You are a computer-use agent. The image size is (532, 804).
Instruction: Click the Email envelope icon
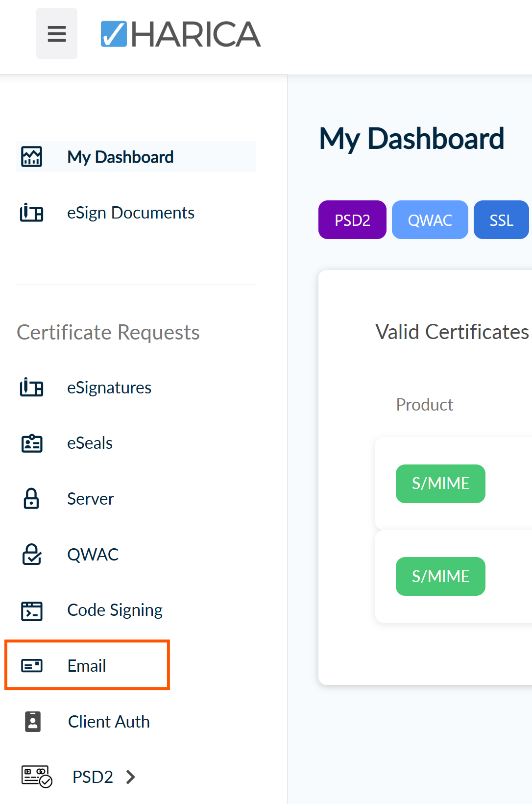[x=32, y=666]
